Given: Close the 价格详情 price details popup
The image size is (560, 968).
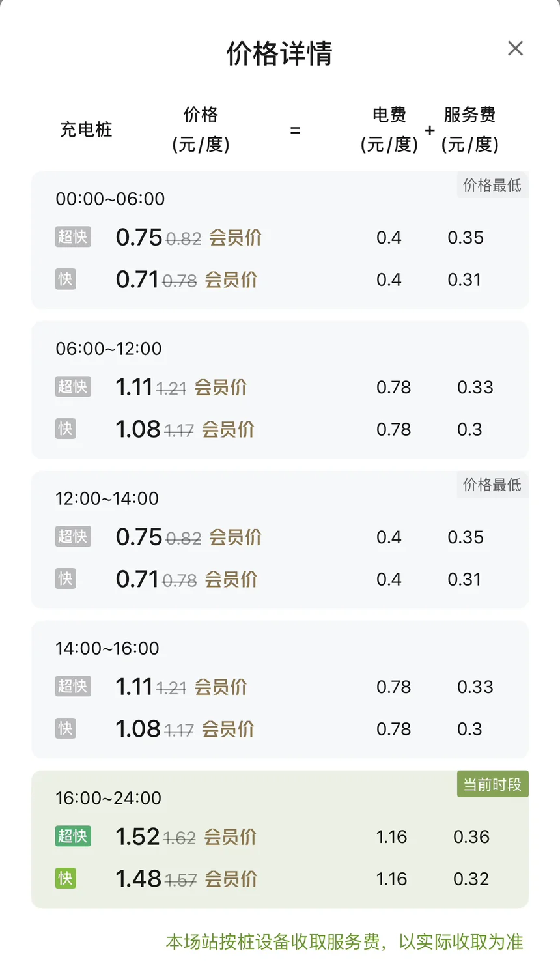Looking at the screenshot, I should [x=515, y=48].
